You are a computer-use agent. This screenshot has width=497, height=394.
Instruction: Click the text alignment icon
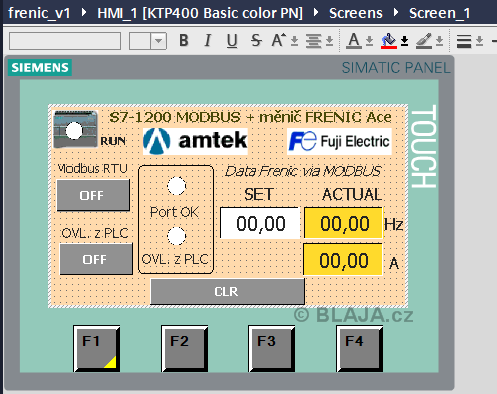(x=314, y=41)
